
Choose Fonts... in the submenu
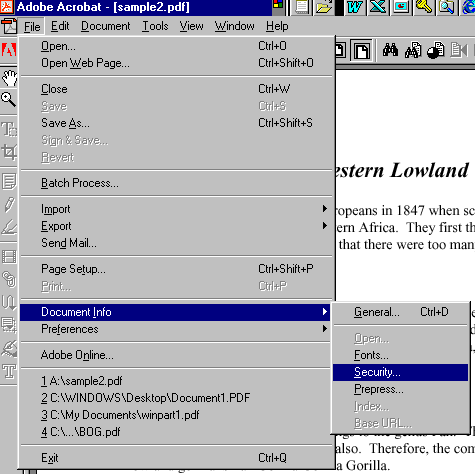pyautogui.click(x=401, y=355)
